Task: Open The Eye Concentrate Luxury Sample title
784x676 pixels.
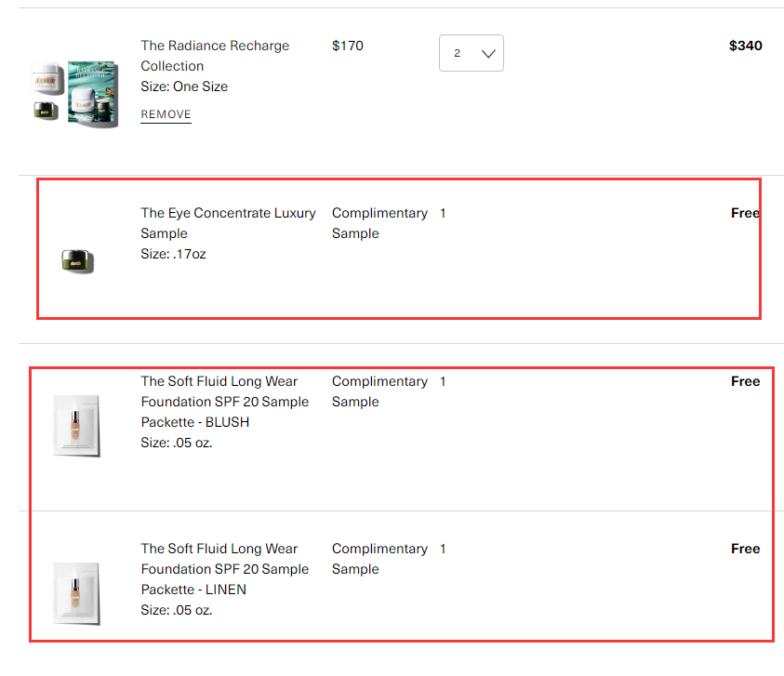Action: point(228,223)
